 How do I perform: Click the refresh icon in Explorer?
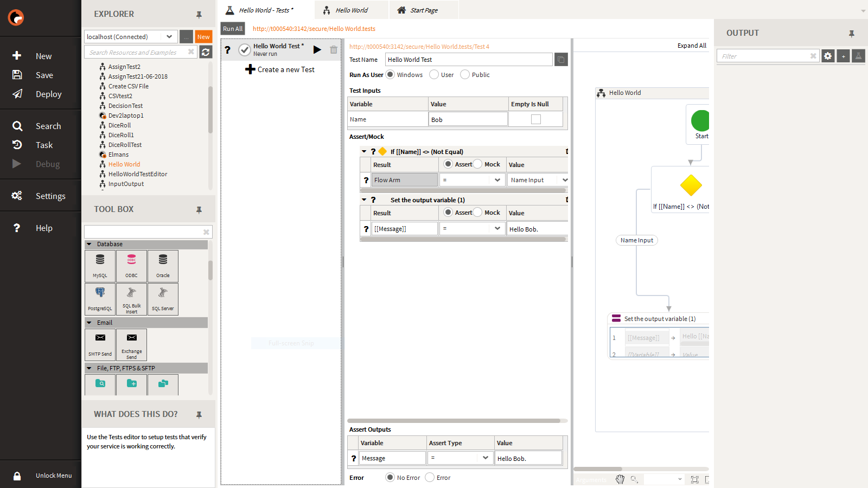(x=206, y=52)
